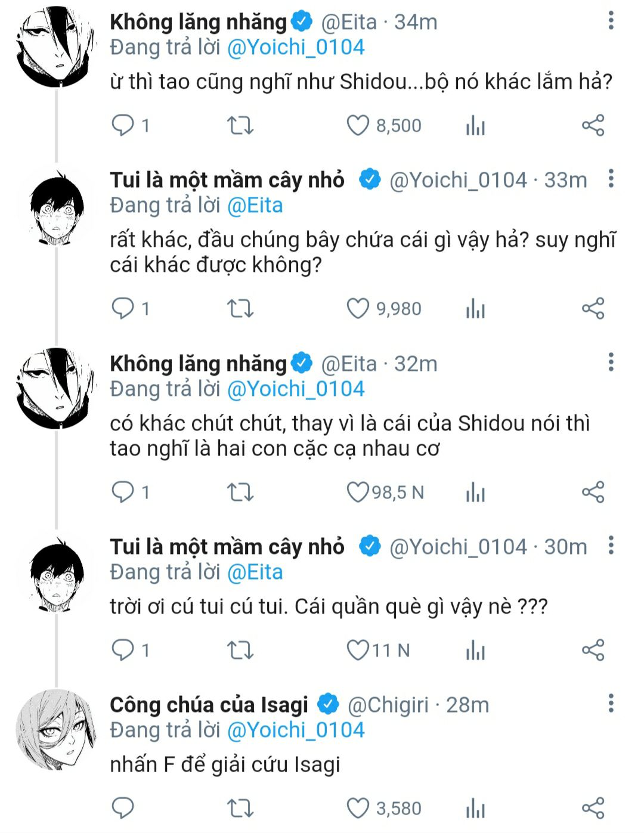Like the tweet with 98,5 N likes
The image size is (644, 833).
[x=358, y=493]
